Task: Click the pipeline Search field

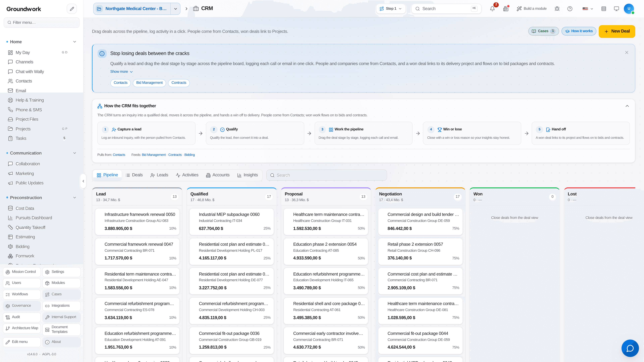Action: (x=327, y=175)
